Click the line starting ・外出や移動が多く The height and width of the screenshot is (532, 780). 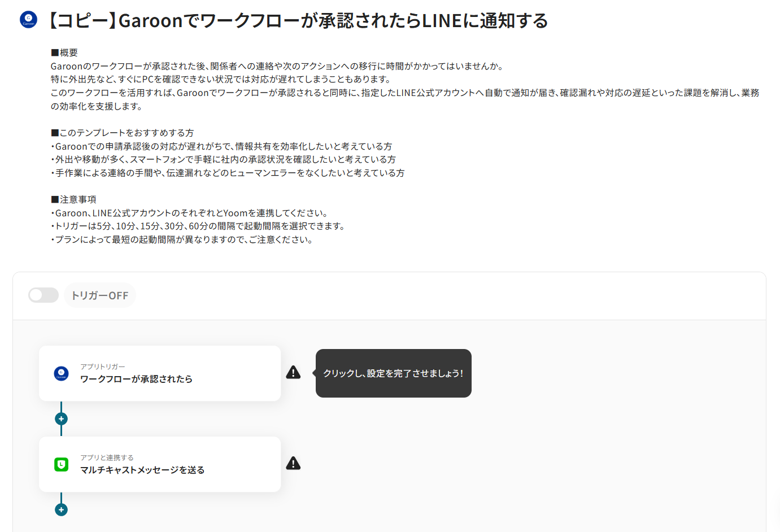point(224,159)
